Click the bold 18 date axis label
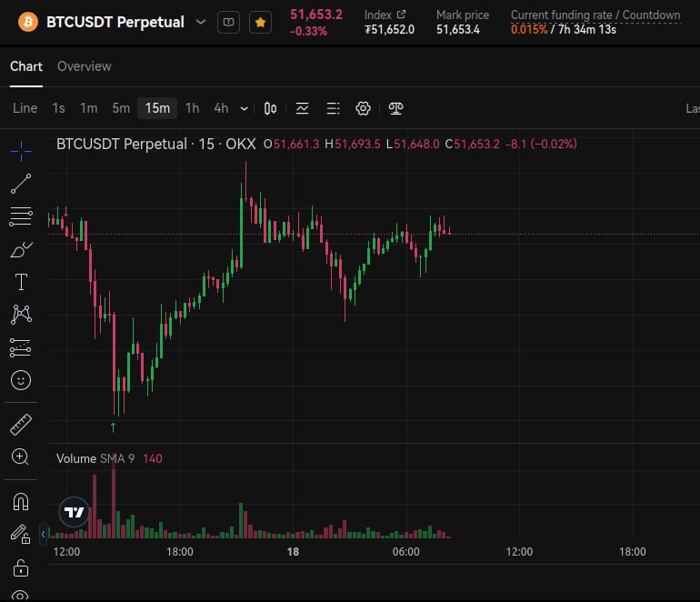This screenshot has height=602, width=700. click(x=293, y=552)
